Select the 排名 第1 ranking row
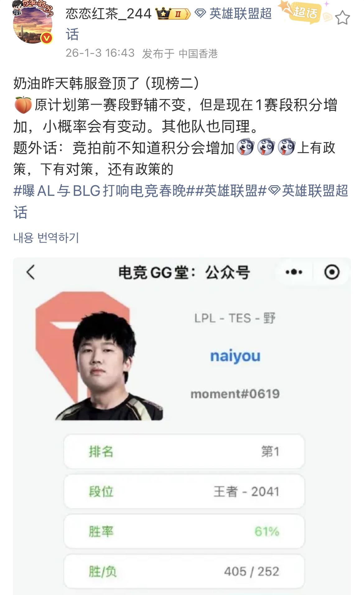The width and height of the screenshot is (364, 595). pyautogui.click(x=184, y=451)
